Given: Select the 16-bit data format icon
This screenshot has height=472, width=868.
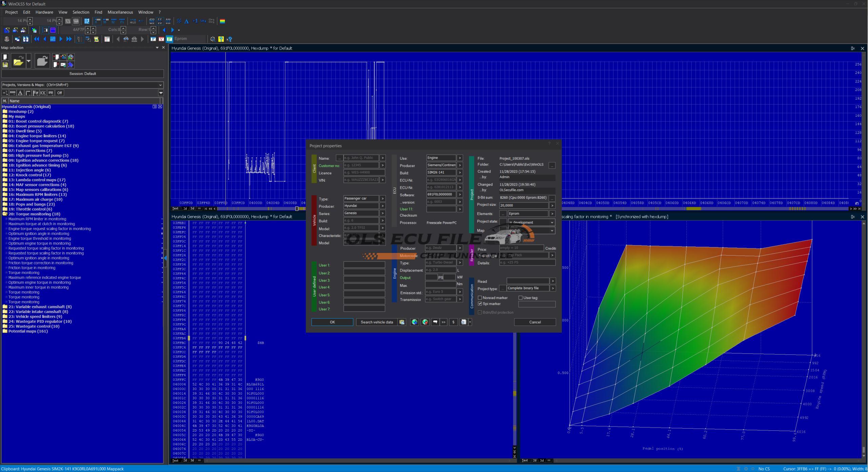Looking at the screenshot, I should [106, 21].
